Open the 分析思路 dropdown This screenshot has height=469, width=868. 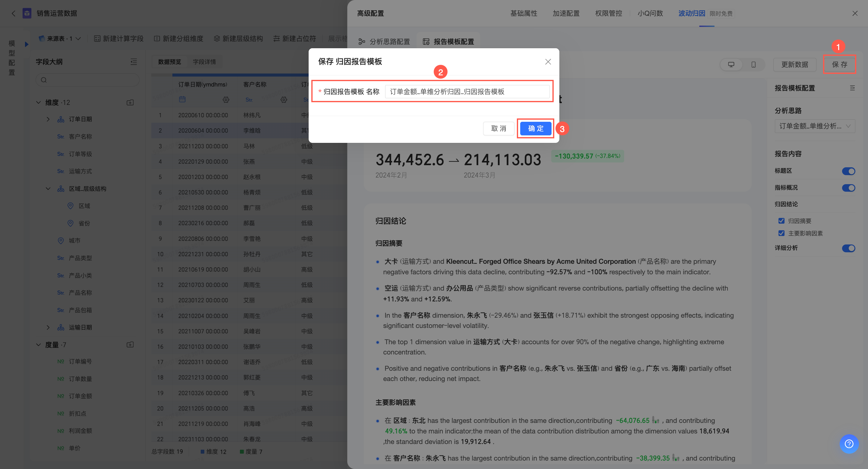coord(814,126)
